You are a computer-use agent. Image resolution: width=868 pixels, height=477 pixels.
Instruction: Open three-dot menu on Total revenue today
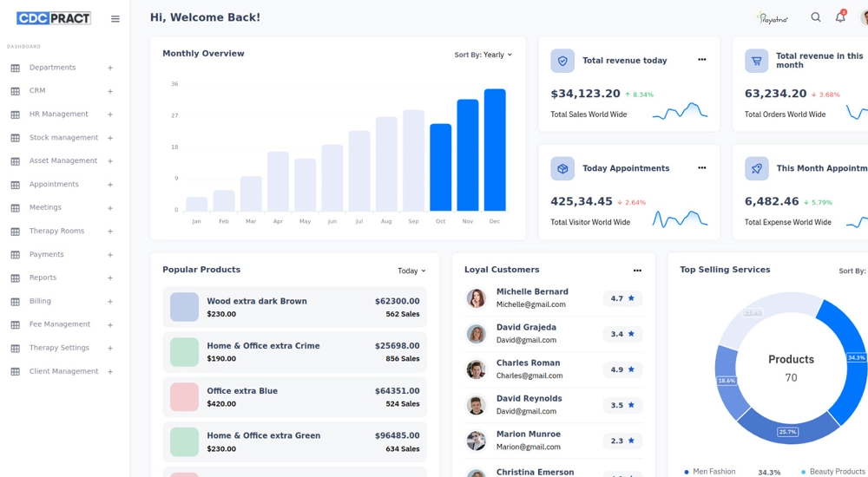tap(701, 60)
